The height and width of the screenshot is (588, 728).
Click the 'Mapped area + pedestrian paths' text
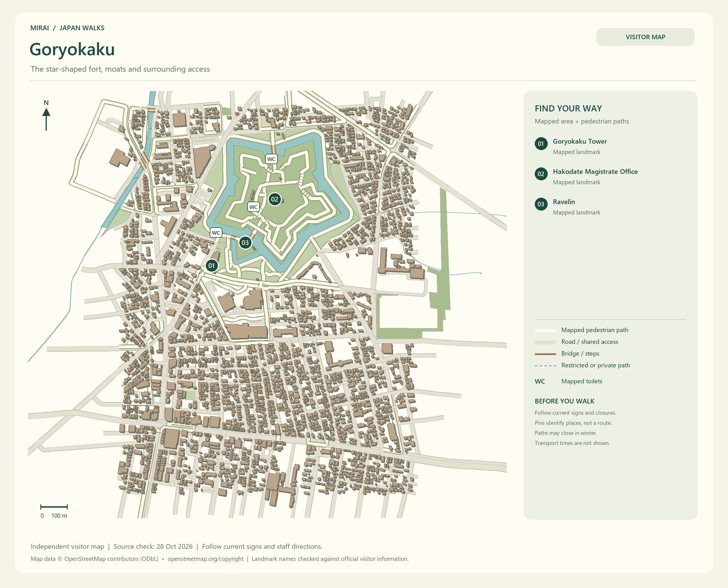tap(582, 121)
